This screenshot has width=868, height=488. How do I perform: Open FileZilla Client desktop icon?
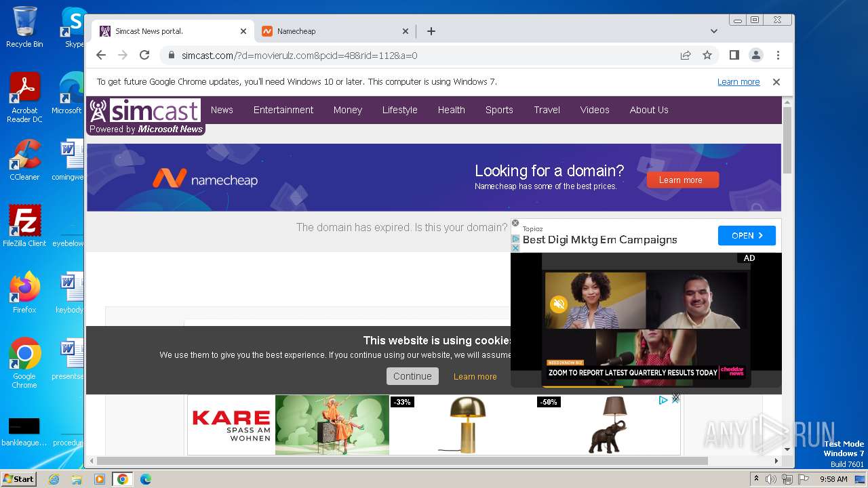(x=24, y=226)
